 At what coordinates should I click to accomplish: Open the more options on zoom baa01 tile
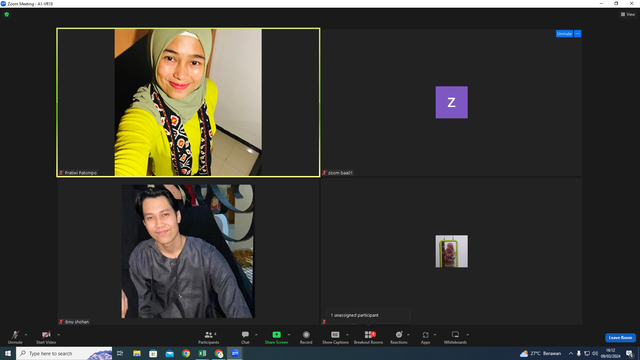[x=578, y=34]
